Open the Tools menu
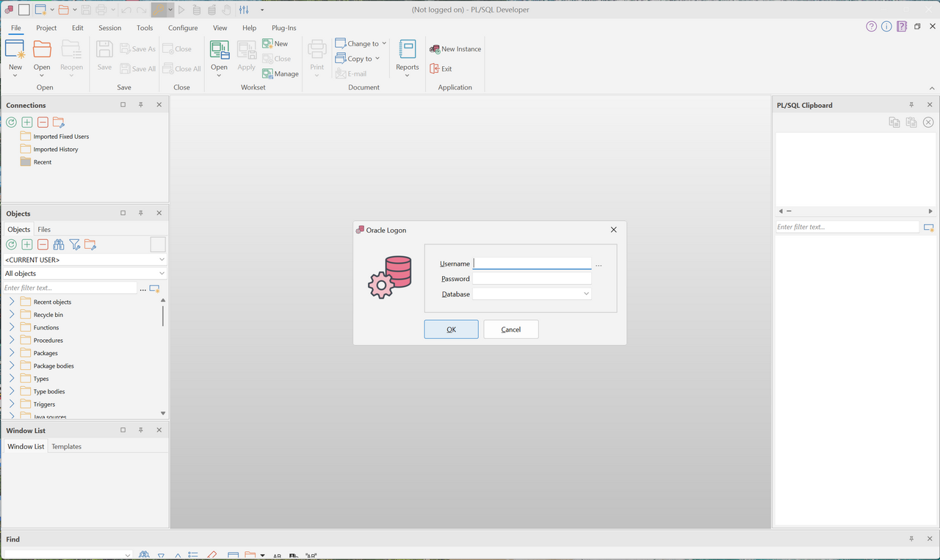The height and width of the screenshot is (560, 940). point(144,28)
